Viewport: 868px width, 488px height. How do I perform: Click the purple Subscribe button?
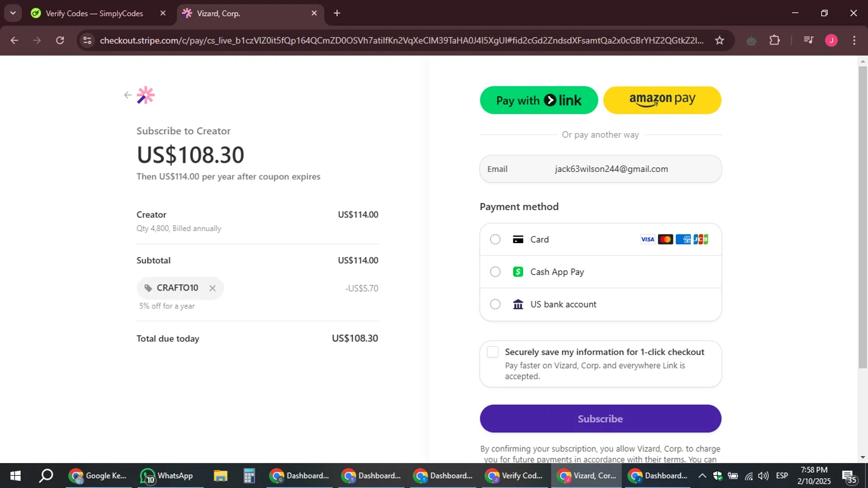coord(601,419)
